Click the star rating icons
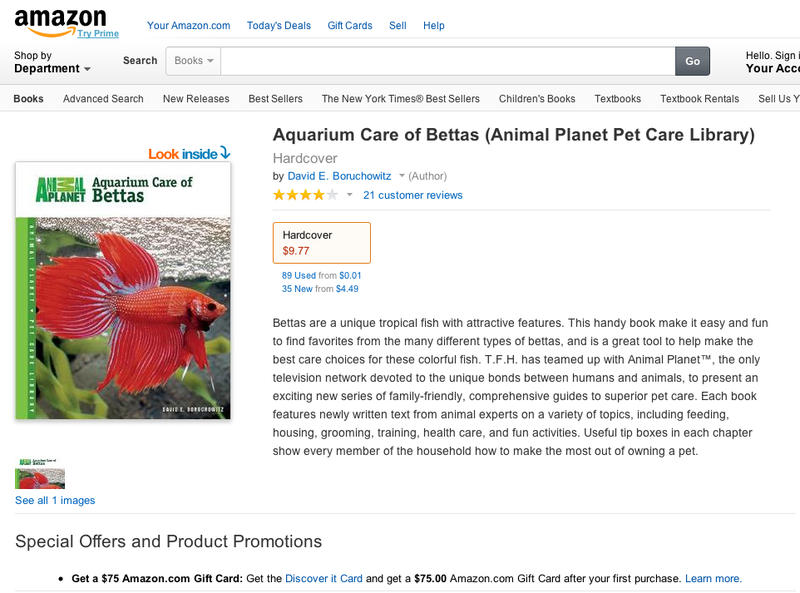The height and width of the screenshot is (593, 800). click(305, 195)
